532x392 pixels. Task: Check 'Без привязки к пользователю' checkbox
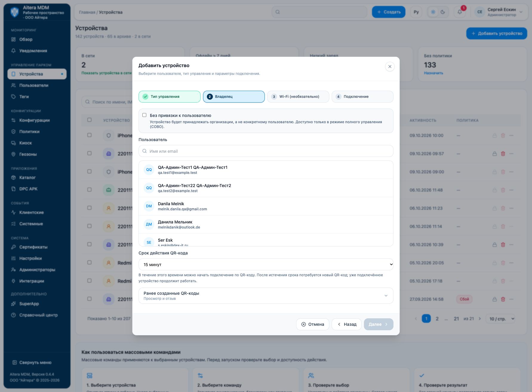144,115
